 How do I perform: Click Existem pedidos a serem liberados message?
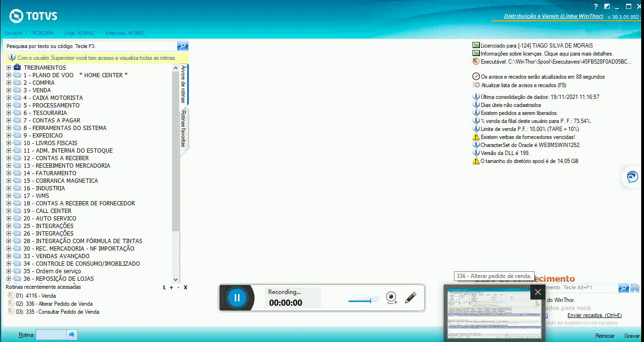click(x=519, y=113)
